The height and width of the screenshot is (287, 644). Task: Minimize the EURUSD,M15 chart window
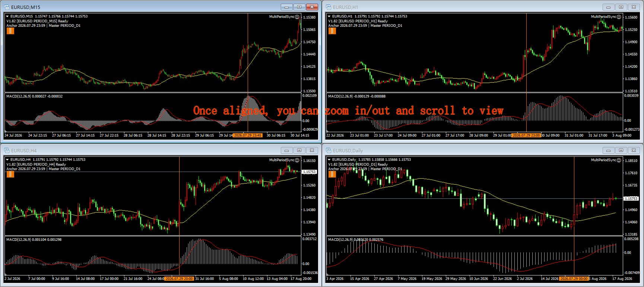pyautogui.click(x=287, y=7)
